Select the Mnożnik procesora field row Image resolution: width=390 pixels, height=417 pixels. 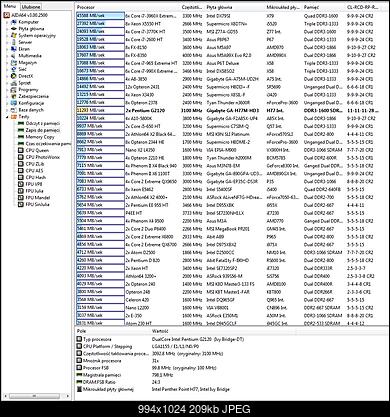click(x=231, y=361)
